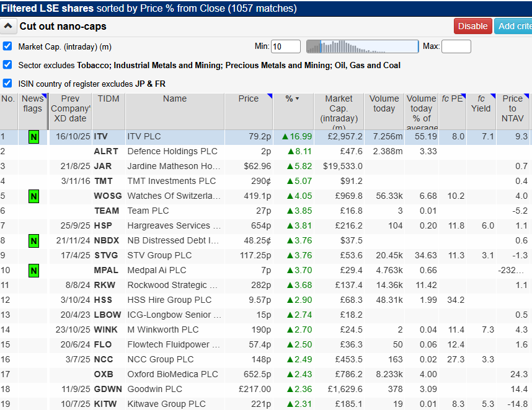The image size is (532, 410).
Task: Click the -14.8 Price to NTAV value
Action: click(x=517, y=404)
